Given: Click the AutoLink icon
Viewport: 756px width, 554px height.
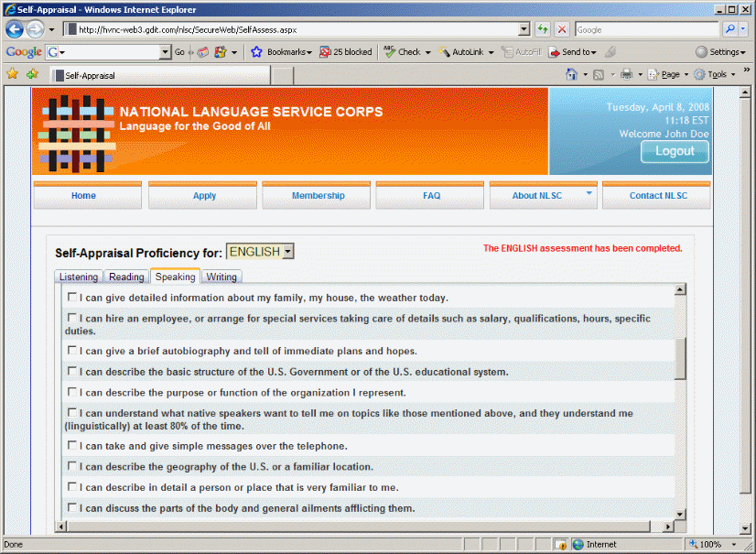Looking at the screenshot, I should pyautogui.click(x=444, y=51).
